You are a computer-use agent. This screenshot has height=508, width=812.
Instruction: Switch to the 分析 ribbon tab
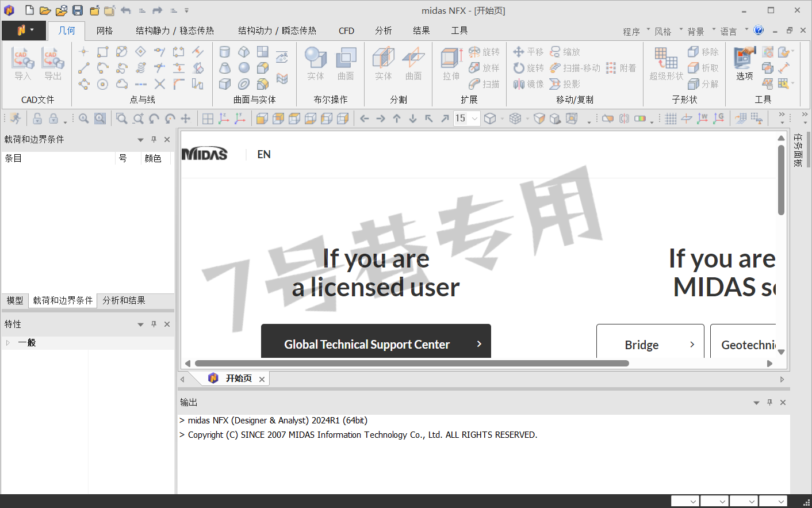tap(384, 30)
